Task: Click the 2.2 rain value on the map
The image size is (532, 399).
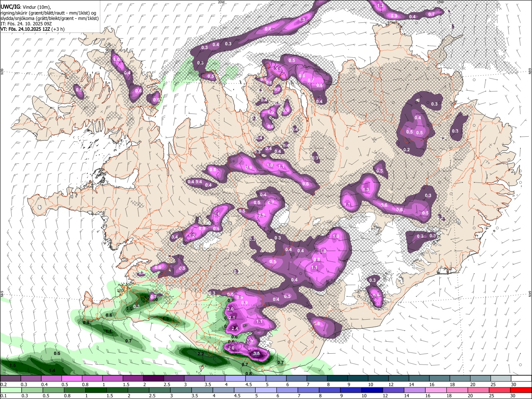Action: [200, 354]
